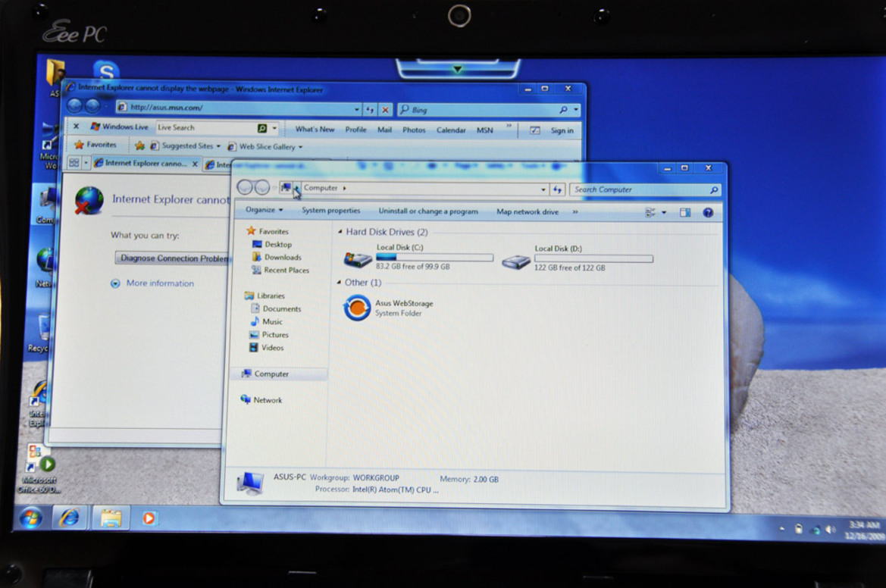Click the change your view icon
Screen dimensions: 886x588
650,212
